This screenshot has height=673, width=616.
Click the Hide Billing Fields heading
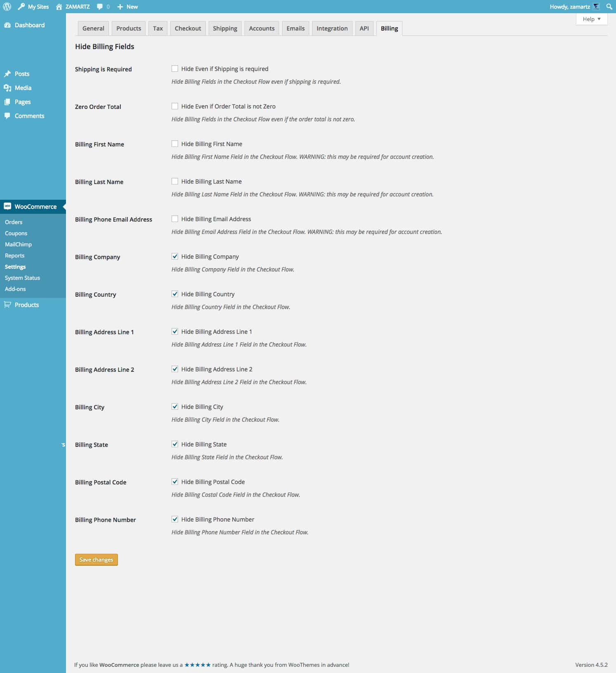pos(105,47)
